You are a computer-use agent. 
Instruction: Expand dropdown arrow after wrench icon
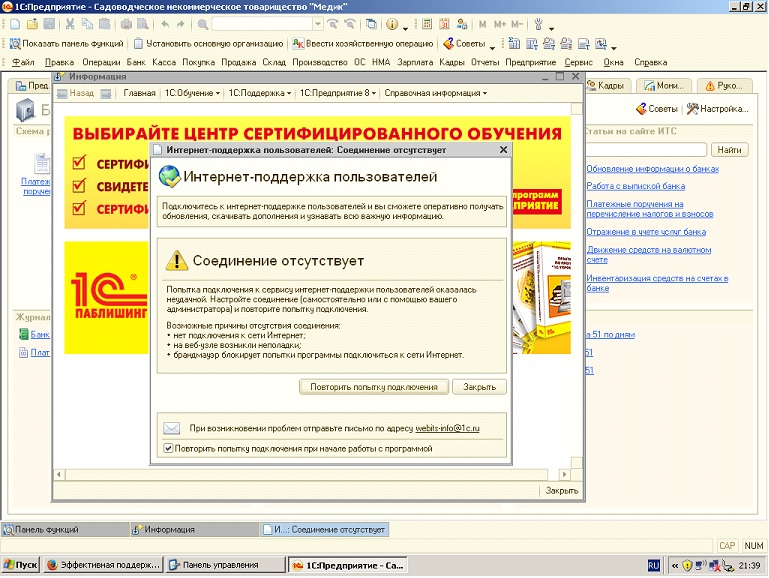pyautogui.click(x=551, y=28)
